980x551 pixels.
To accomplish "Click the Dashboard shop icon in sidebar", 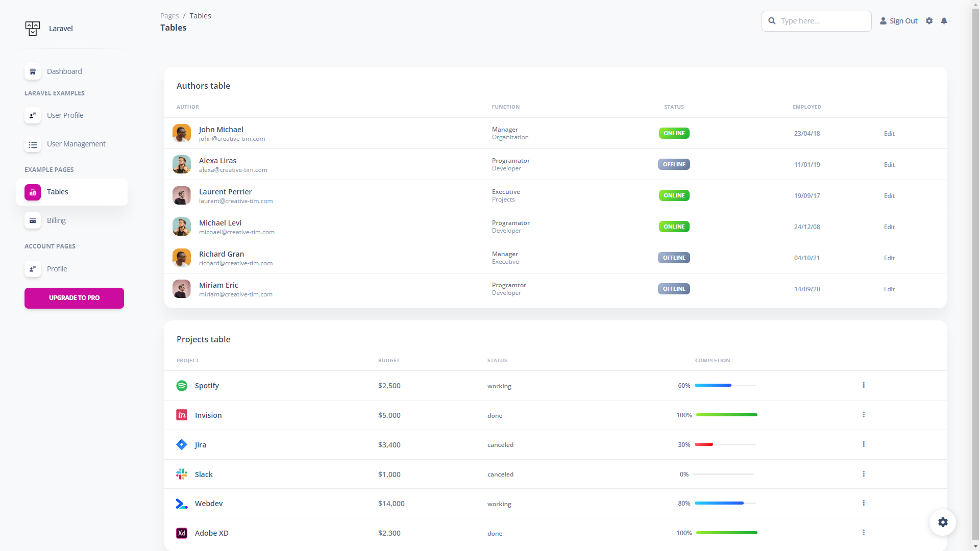I will coord(33,71).
